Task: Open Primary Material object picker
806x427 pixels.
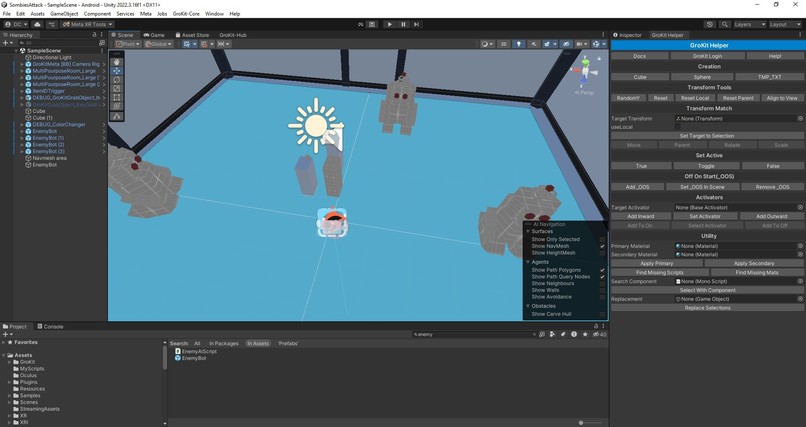Action: click(x=800, y=246)
